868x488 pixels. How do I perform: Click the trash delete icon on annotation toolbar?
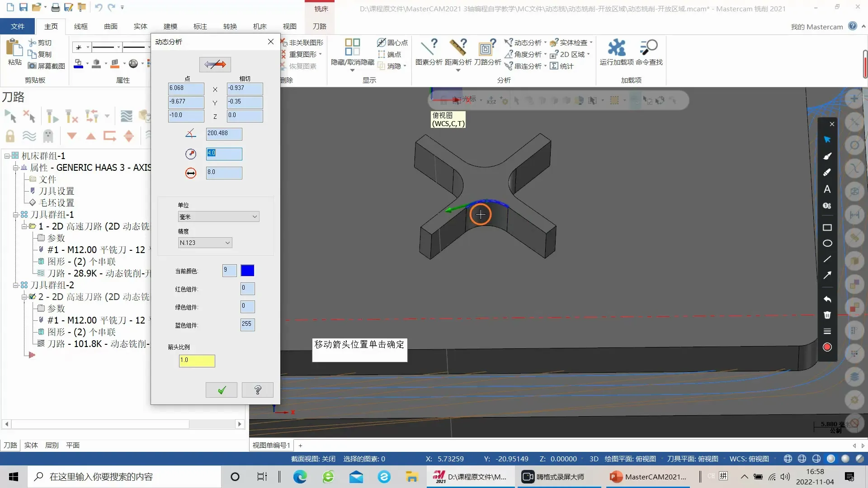pos(827,315)
